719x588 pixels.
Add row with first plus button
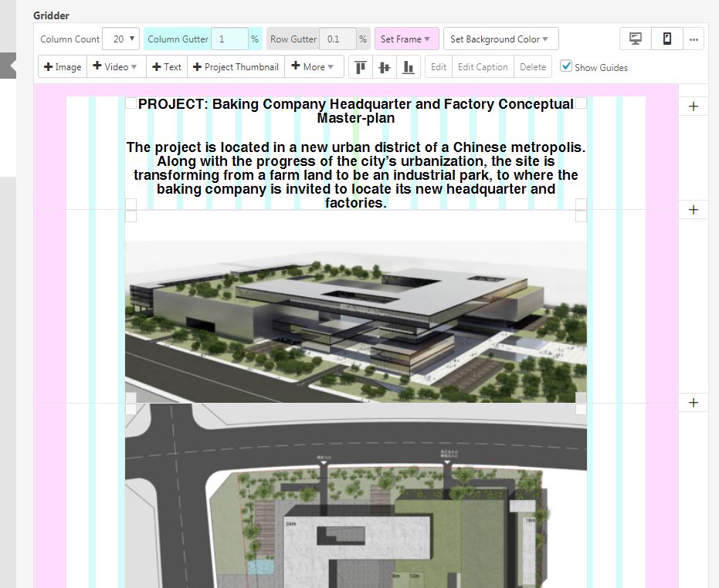(x=693, y=106)
